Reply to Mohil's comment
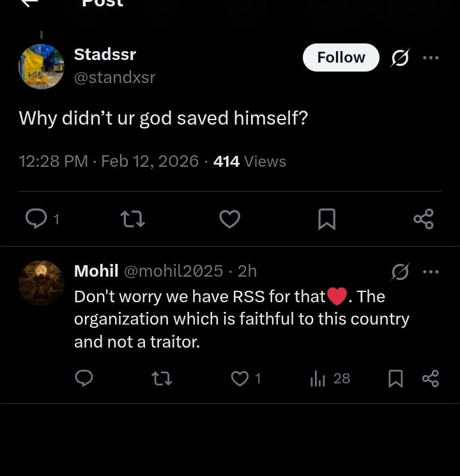Image resolution: width=460 pixels, height=476 pixels. coord(84,378)
